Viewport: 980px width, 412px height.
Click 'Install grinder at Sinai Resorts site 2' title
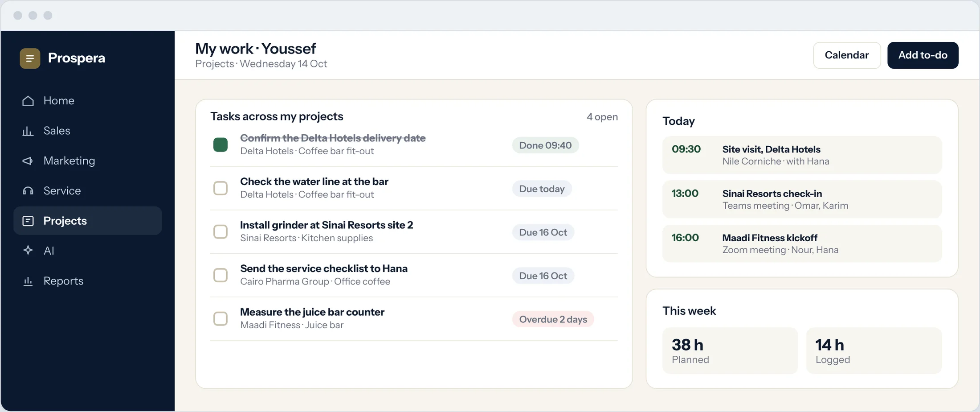coord(327,225)
